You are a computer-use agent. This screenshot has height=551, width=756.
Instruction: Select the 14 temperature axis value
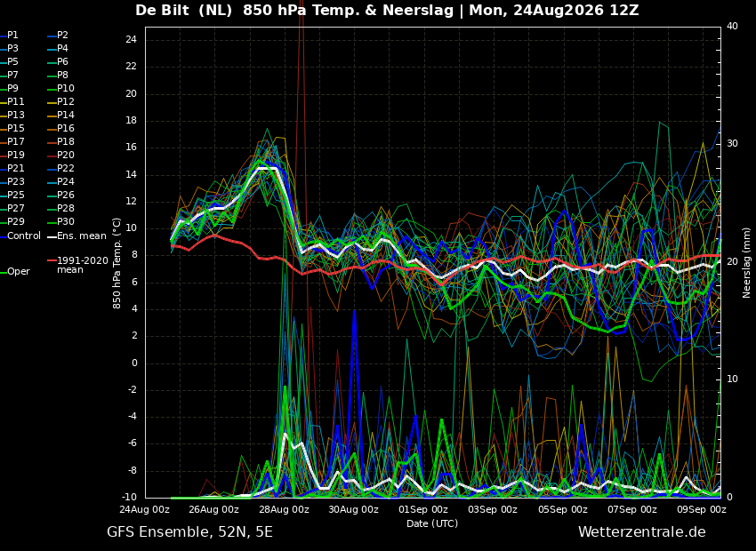tap(131, 175)
